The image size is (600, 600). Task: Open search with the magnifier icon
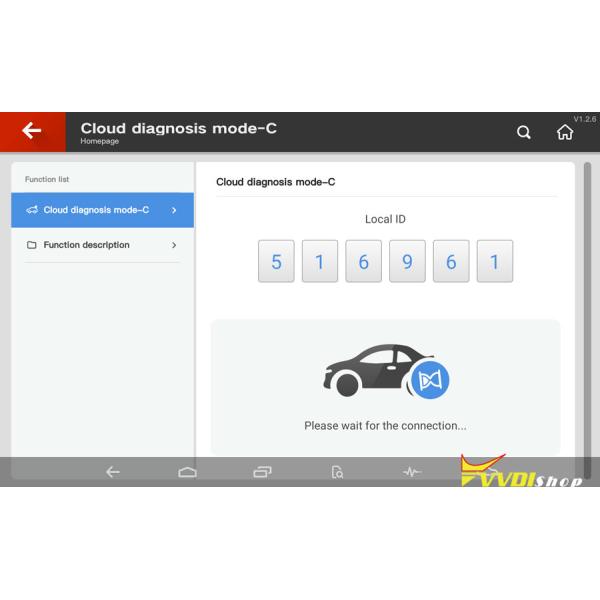(x=523, y=132)
